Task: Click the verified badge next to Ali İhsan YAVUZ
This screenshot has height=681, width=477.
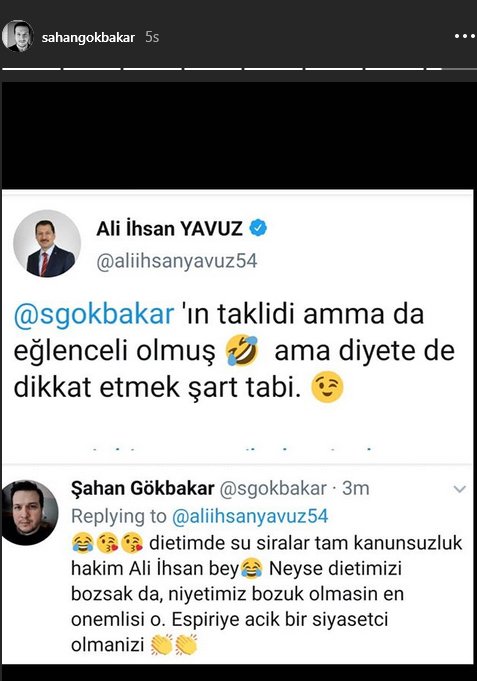Action: click(258, 228)
